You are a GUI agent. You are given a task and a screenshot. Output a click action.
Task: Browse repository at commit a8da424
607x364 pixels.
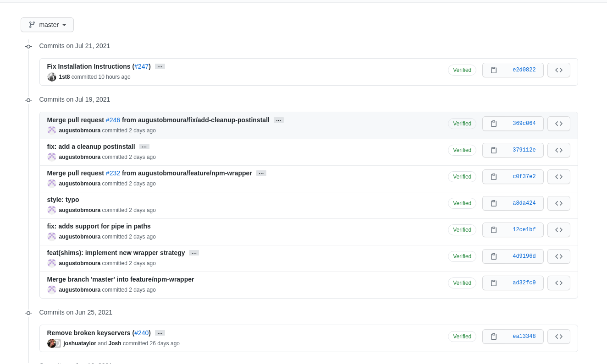(x=558, y=203)
